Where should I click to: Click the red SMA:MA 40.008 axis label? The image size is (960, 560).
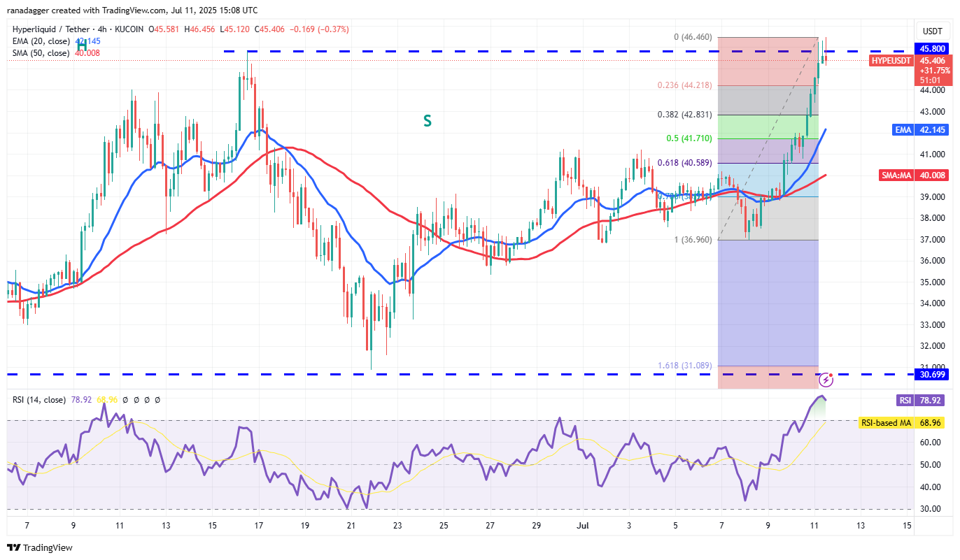932,175
